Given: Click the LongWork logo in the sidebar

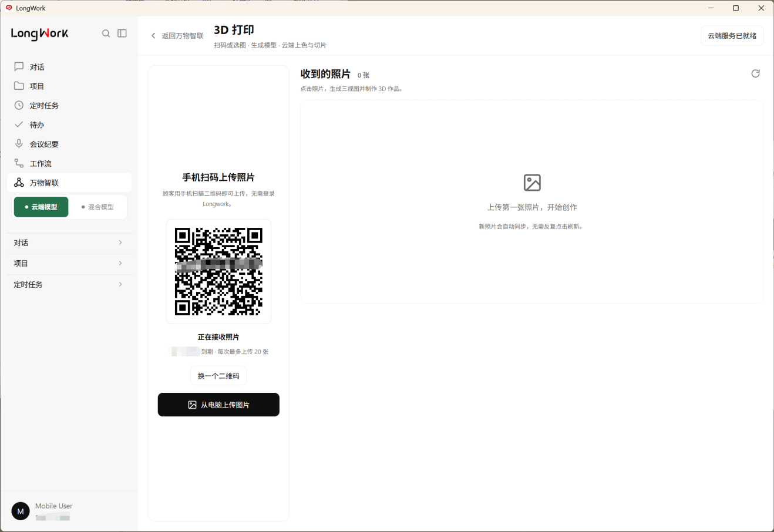Looking at the screenshot, I should [x=40, y=34].
